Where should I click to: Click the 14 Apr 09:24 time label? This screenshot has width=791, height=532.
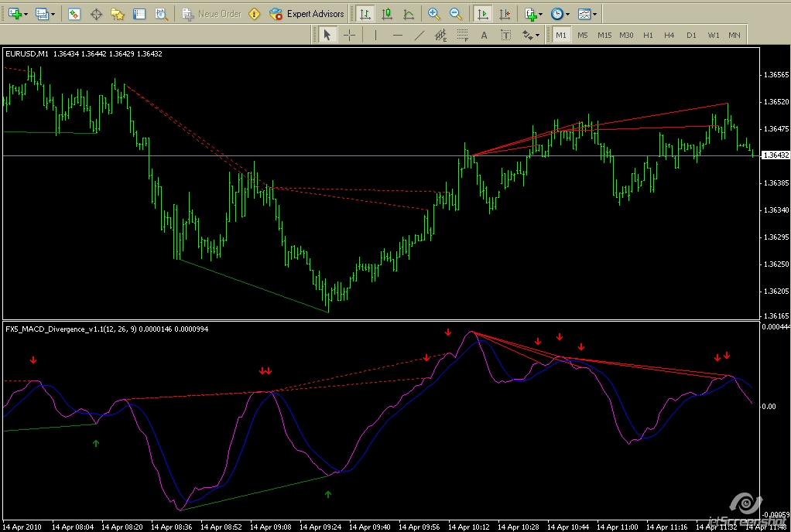tap(320, 527)
